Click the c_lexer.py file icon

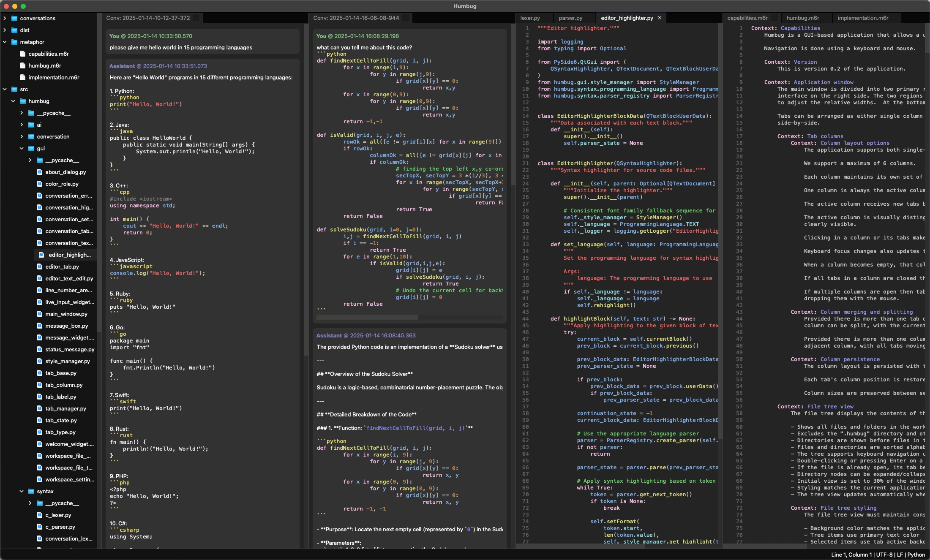pyautogui.click(x=40, y=515)
